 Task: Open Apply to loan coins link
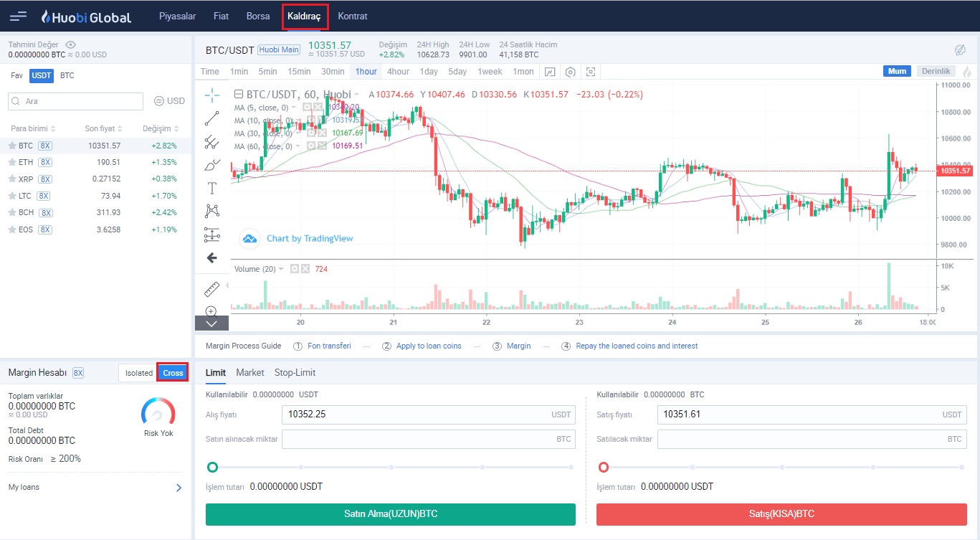[x=429, y=346]
